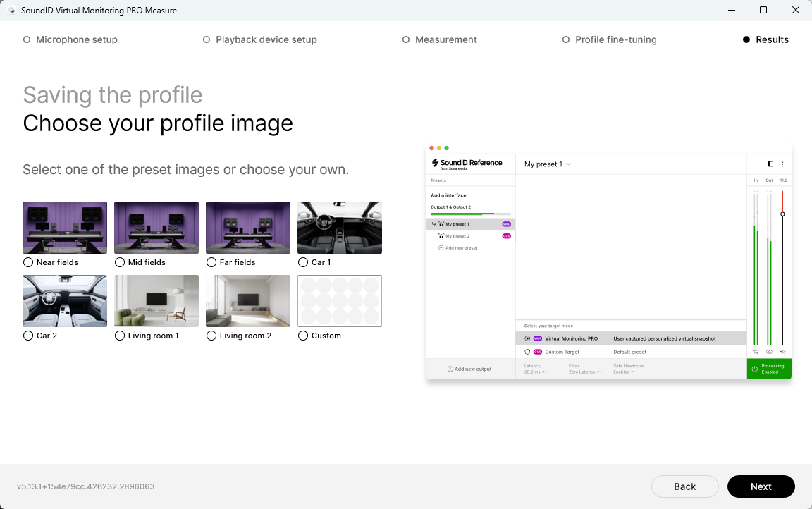Screen dimensions: 812x509
Task: Click the Far fields studio thumbnail
Action: click(248, 227)
